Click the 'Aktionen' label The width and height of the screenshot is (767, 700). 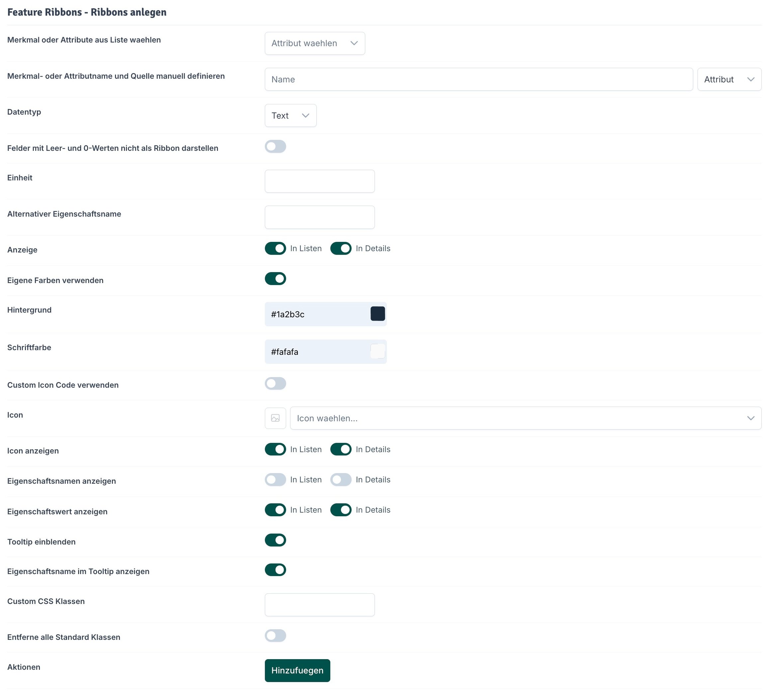pos(24,667)
